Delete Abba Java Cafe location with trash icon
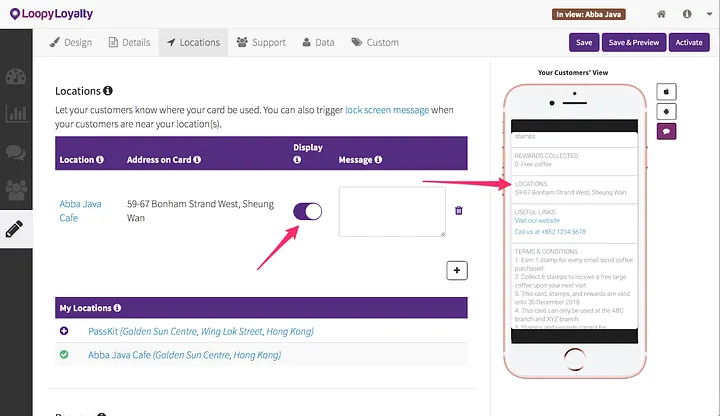 [x=459, y=210]
